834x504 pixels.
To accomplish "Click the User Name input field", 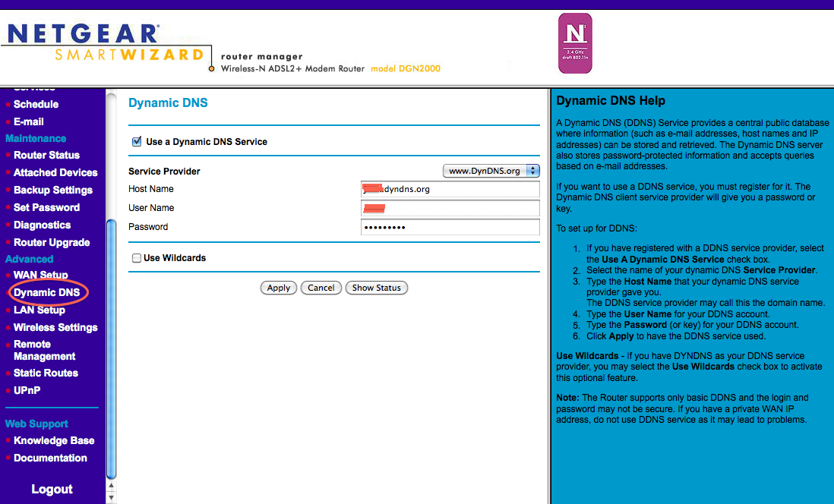I will 450,208.
